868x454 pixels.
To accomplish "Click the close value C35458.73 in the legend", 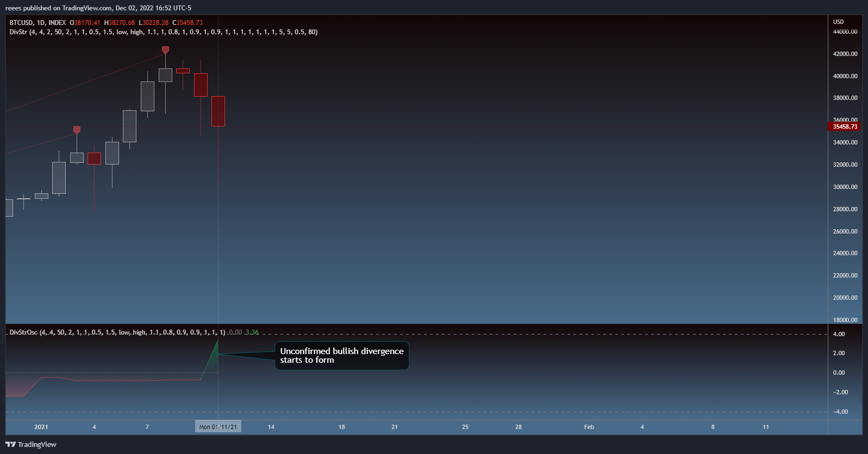I will click(188, 23).
